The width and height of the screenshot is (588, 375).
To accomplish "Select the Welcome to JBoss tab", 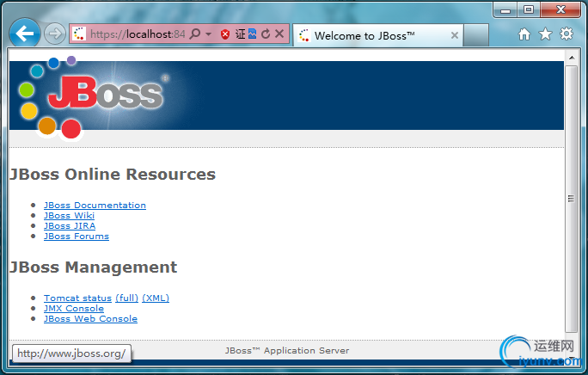I will click(377, 35).
